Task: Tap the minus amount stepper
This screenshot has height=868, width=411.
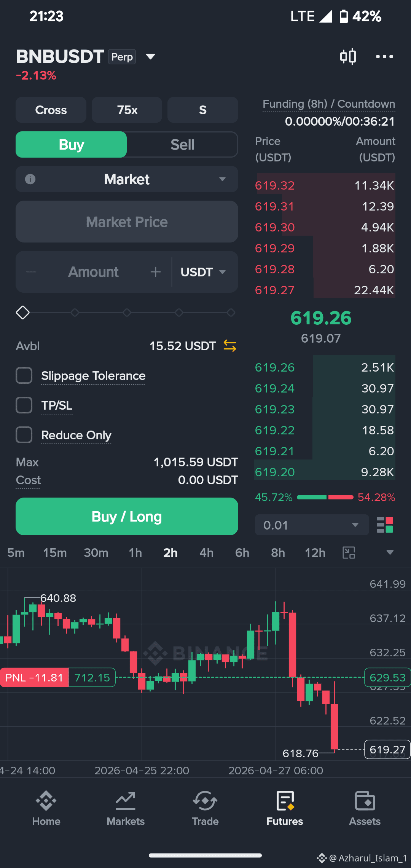Action: point(31,272)
